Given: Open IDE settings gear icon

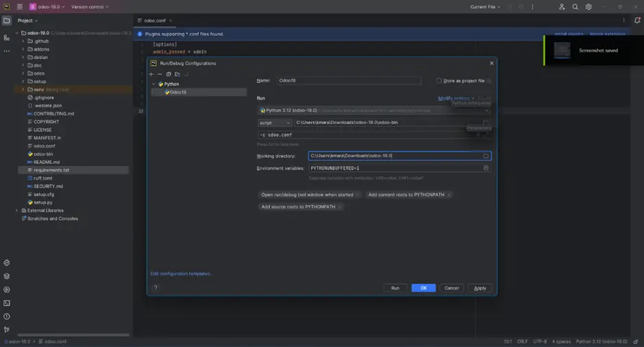Looking at the screenshot, I should click(589, 7).
